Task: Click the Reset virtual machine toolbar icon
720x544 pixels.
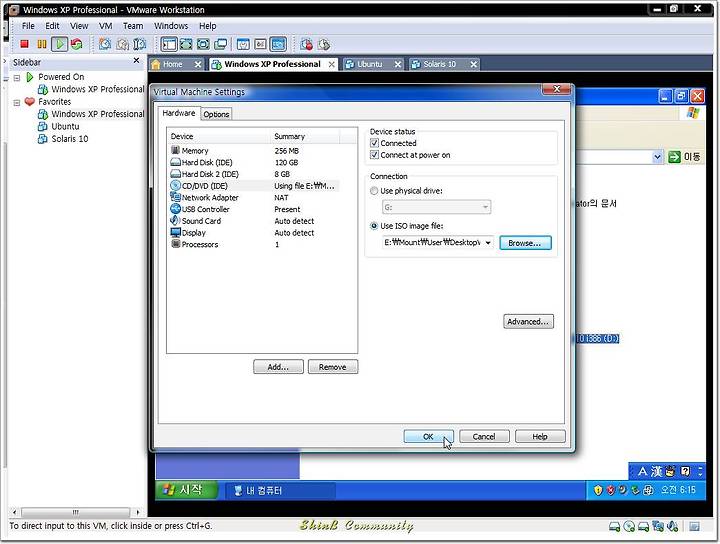Action: pyautogui.click(x=77, y=45)
